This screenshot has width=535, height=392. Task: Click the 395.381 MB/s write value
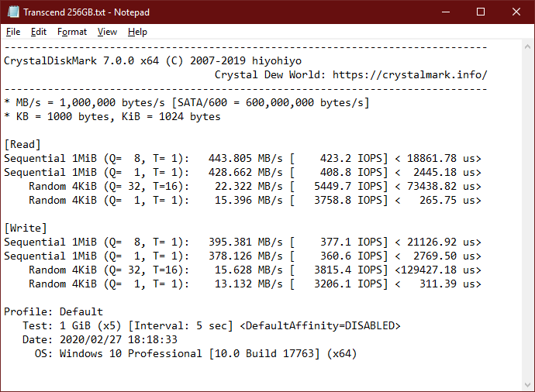point(246,242)
